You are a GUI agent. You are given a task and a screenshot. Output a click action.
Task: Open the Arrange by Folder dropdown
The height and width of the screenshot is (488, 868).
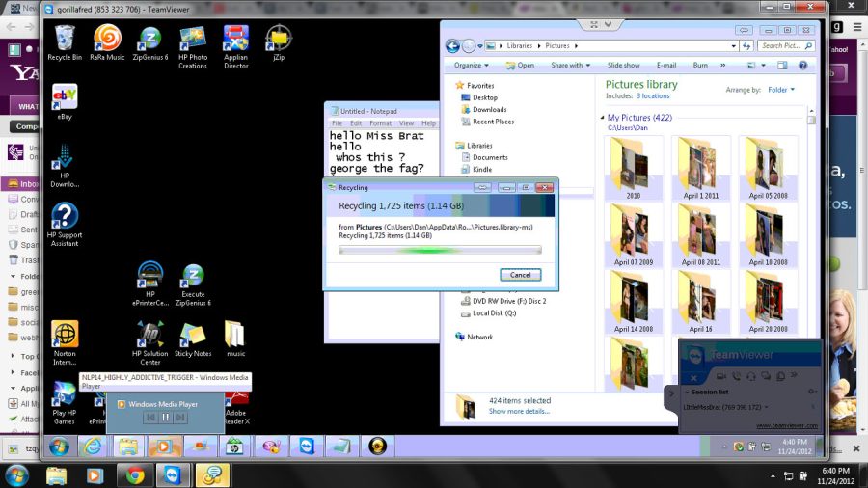pyautogui.click(x=780, y=90)
